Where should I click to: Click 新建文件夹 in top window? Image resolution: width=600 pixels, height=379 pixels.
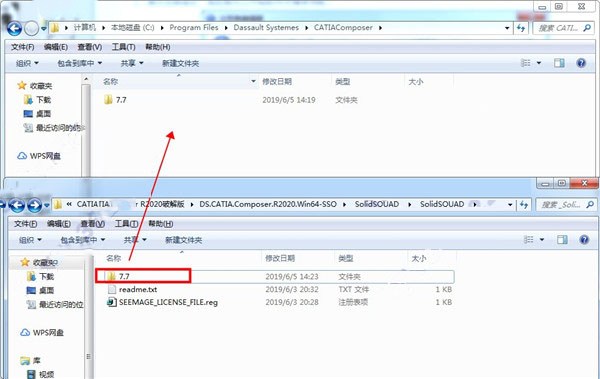(180, 63)
